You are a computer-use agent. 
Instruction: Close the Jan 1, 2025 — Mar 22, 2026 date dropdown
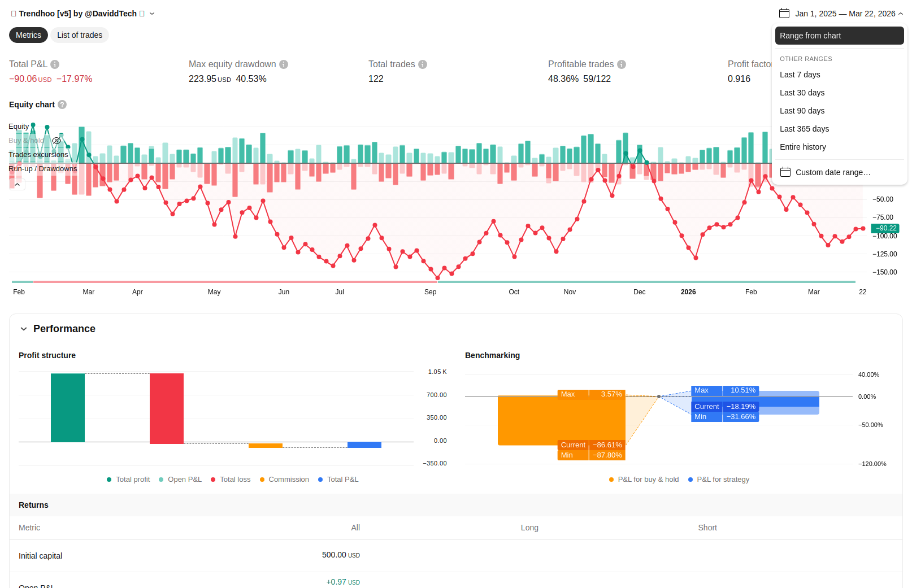pos(901,14)
